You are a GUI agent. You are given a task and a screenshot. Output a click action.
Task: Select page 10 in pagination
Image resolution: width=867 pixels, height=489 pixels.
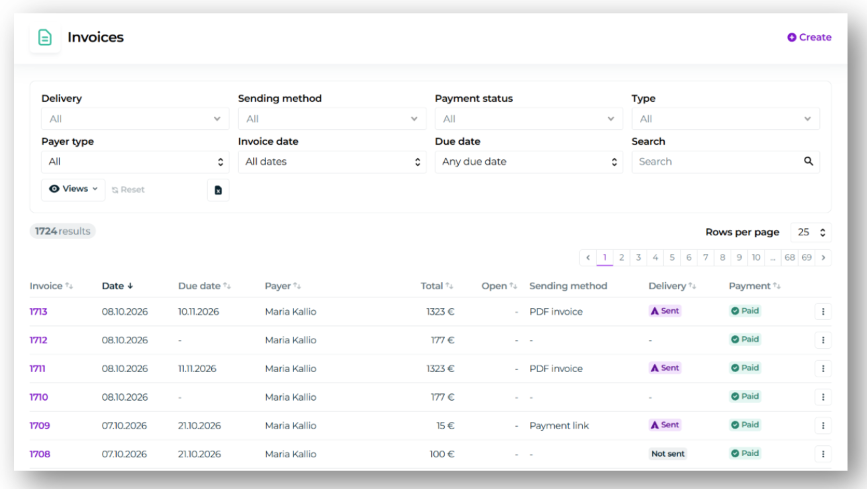756,257
